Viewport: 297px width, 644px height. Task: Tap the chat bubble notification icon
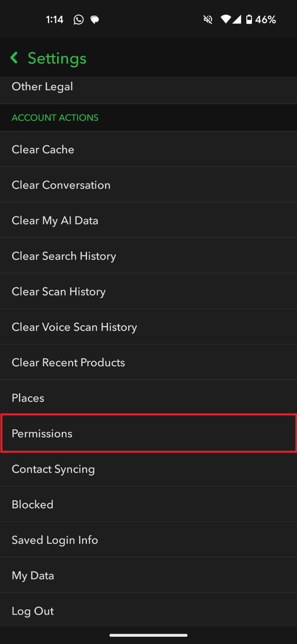point(95,20)
